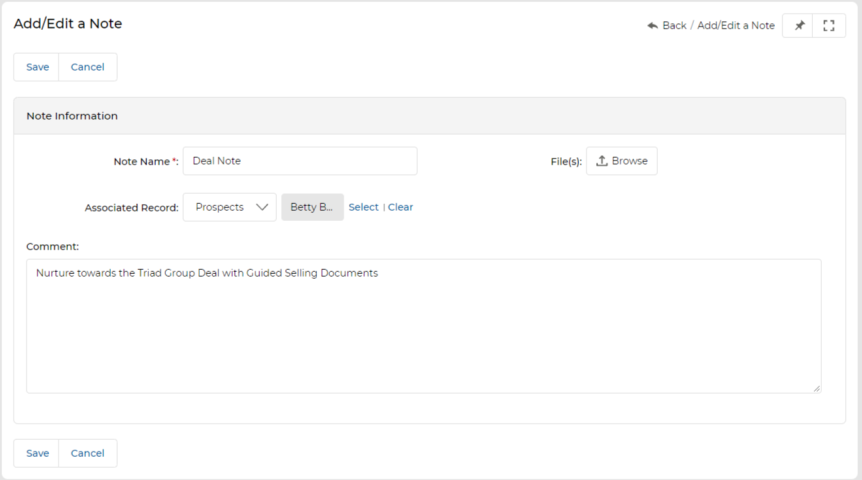This screenshot has height=480, width=862.
Task: Click the Select associated record link
Action: [x=363, y=207]
